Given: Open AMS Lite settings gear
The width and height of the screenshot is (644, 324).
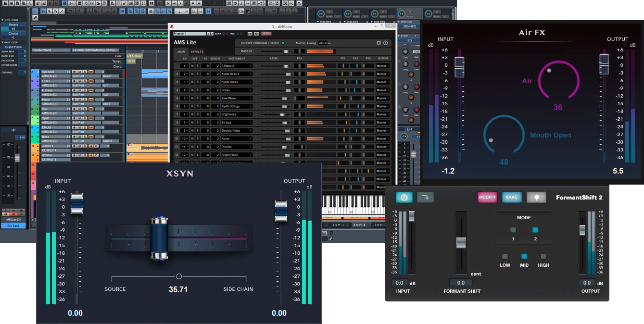Looking at the screenshot, I should tap(379, 43).
